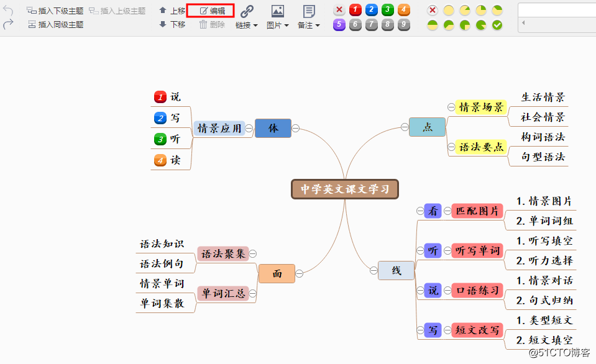Move the node up with 上移
The height and width of the screenshot is (364, 596).
tap(172, 11)
